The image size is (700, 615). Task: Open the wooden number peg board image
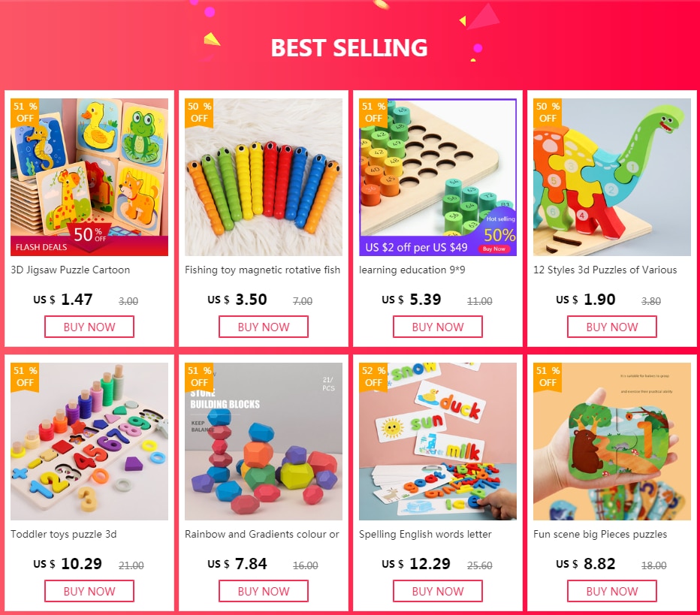437,177
